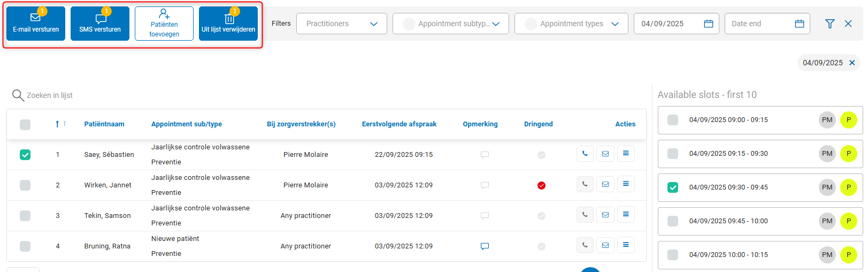Click the E-mail versturen button
This screenshot has width=868, height=272.
36,24
